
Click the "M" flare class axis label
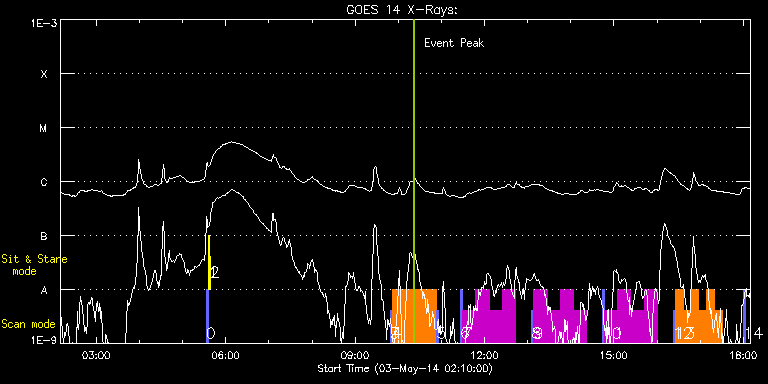tap(44, 128)
